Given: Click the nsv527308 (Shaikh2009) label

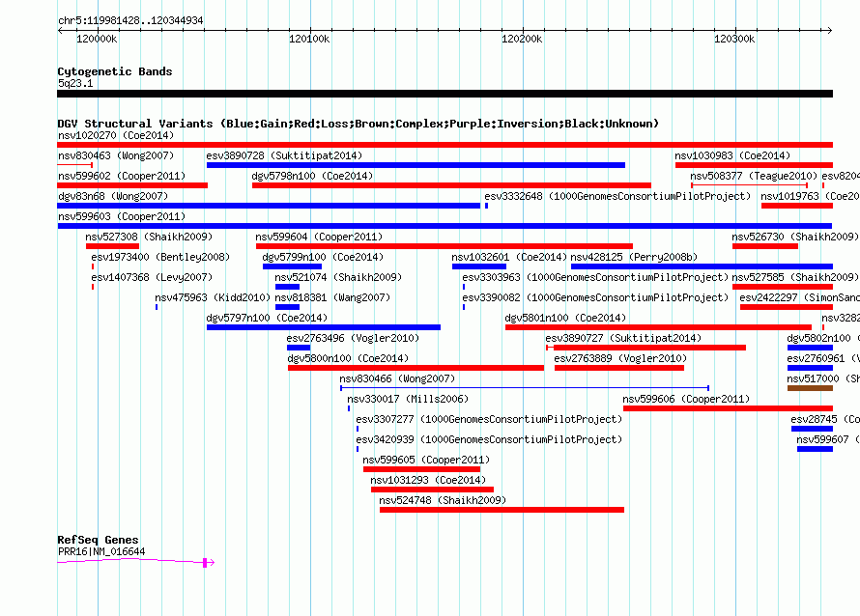Looking at the screenshot, I should 149,237.
